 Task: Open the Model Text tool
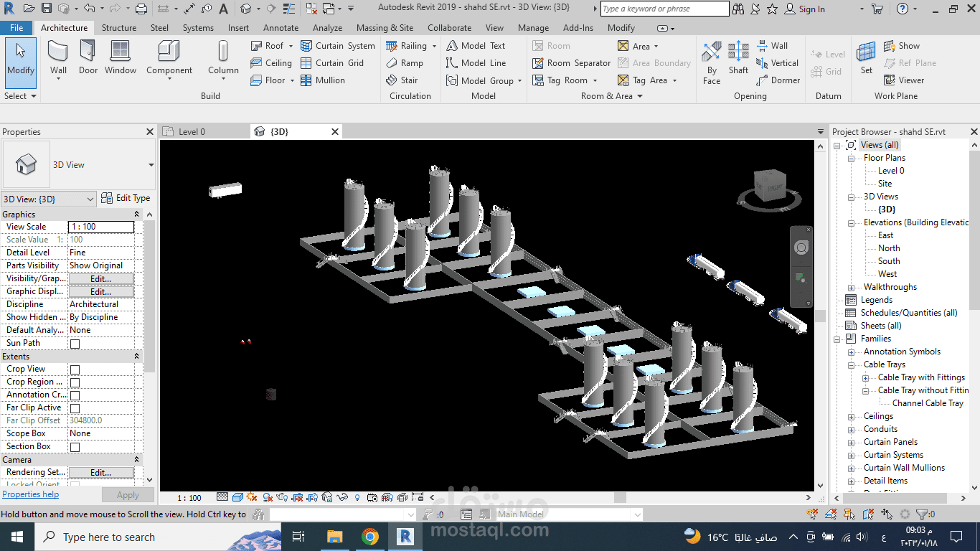[x=476, y=46]
